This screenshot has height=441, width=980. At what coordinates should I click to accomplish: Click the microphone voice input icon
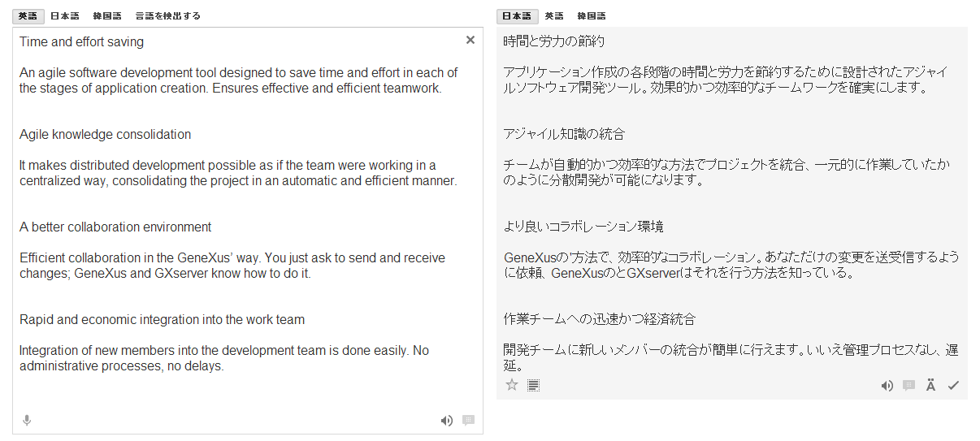pos(27,420)
